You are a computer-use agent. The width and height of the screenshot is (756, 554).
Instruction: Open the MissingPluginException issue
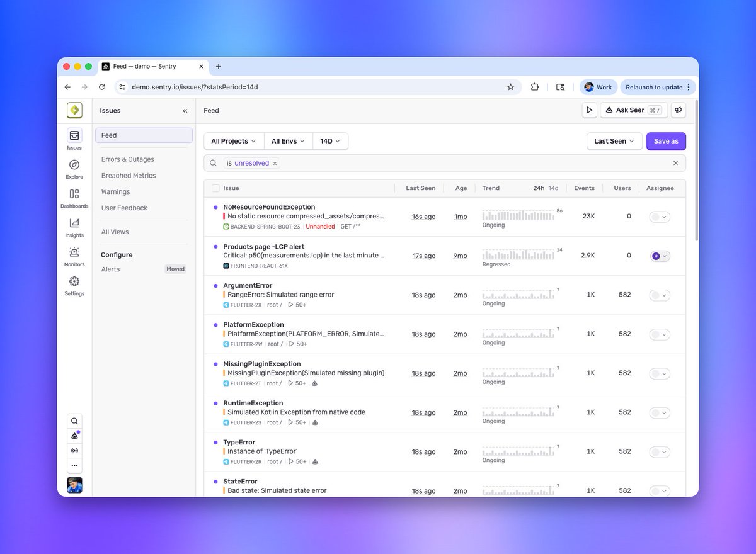(x=262, y=364)
